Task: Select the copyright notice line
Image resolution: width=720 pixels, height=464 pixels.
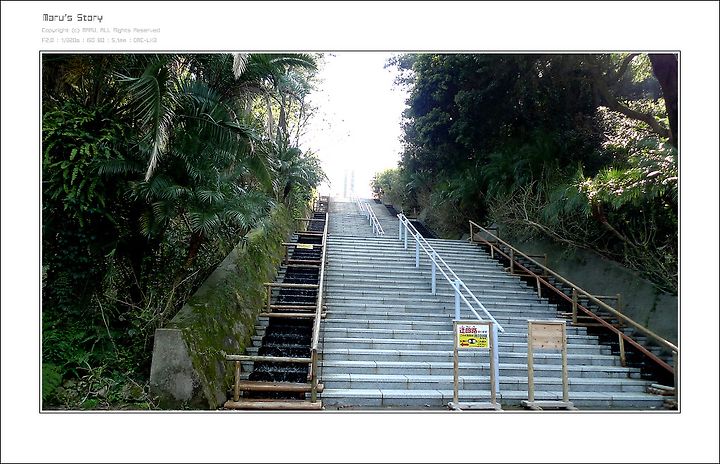Action: point(101,30)
